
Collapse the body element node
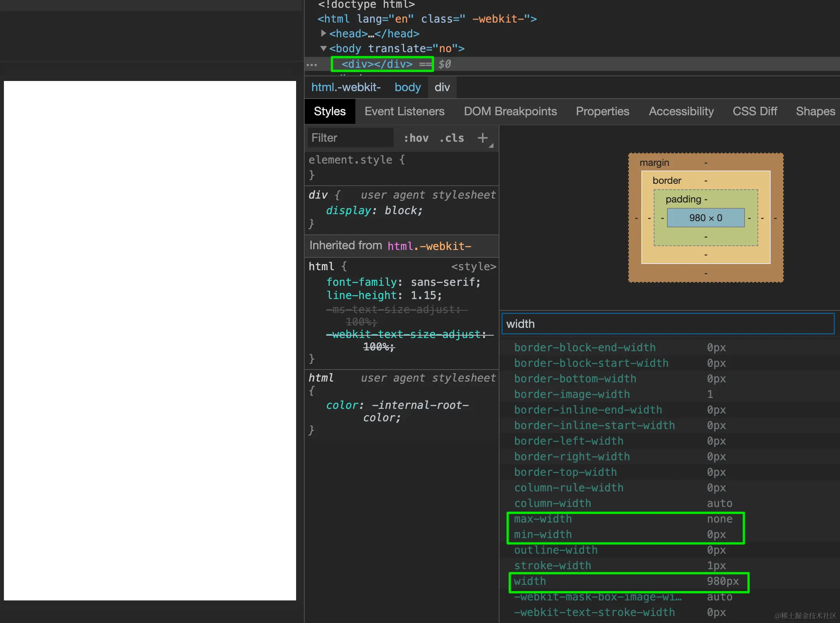click(323, 48)
